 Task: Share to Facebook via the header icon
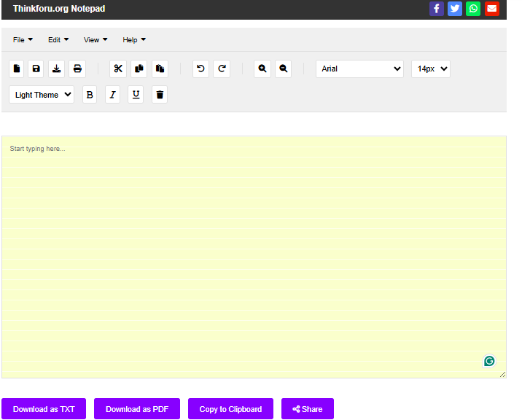coord(437,9)
